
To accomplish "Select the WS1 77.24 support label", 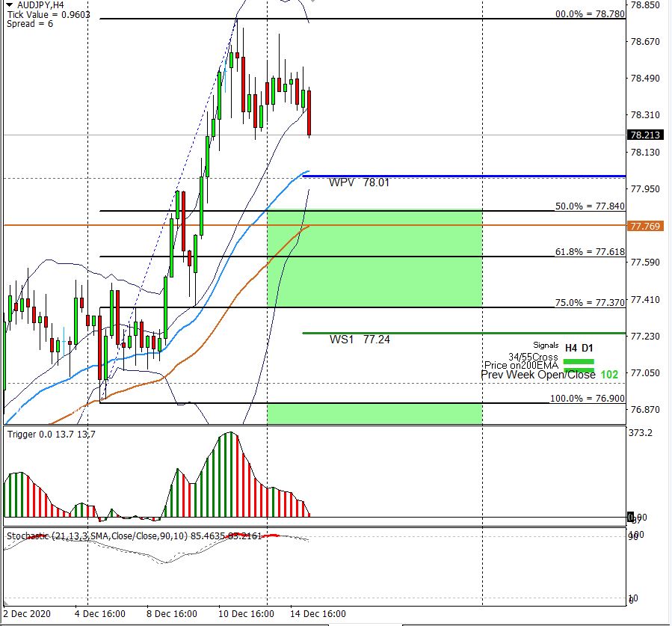I will (x=360, y=340).
